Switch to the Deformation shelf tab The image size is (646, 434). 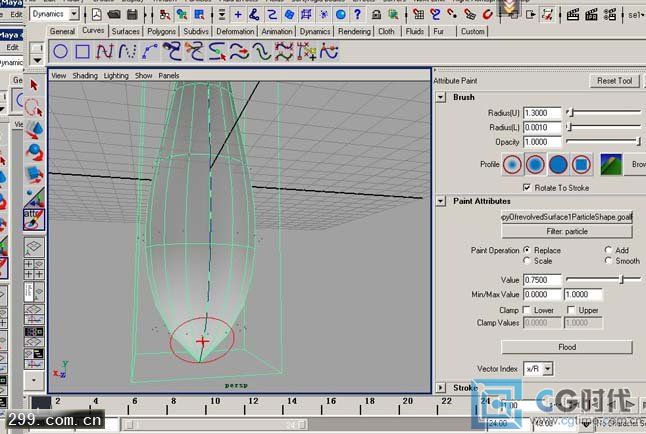(x=235, y=31)
